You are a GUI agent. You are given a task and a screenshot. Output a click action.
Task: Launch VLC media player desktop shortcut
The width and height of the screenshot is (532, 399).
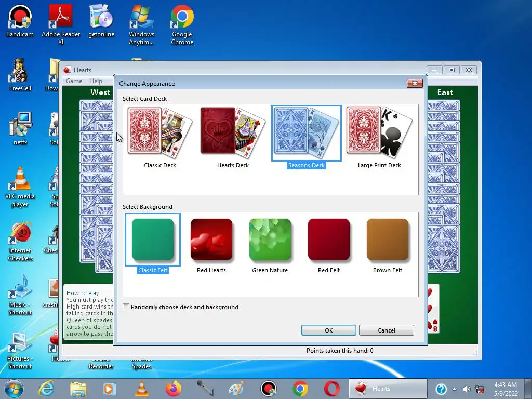click(20, 187)
